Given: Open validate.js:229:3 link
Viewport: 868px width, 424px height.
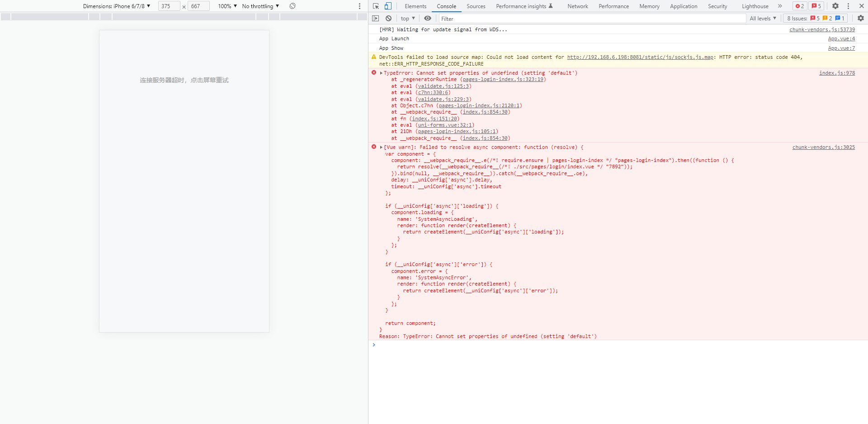Looking at the screenshot, I should (443, 99).
